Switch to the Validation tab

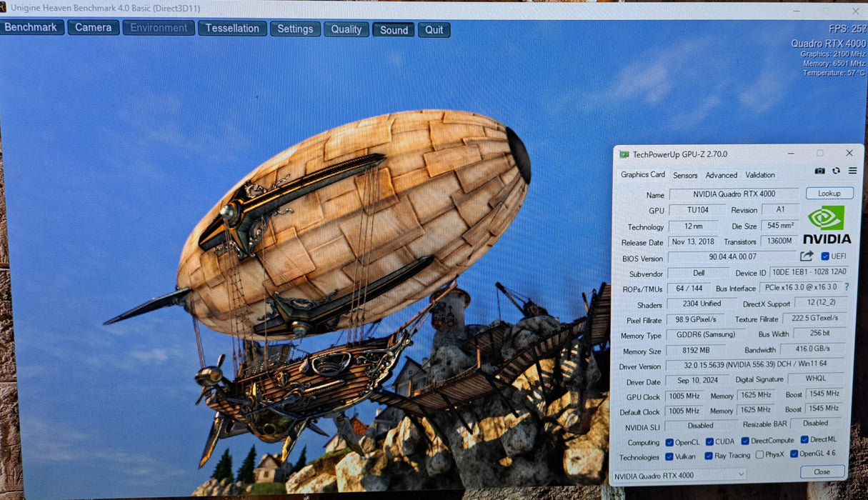(760, 175)
